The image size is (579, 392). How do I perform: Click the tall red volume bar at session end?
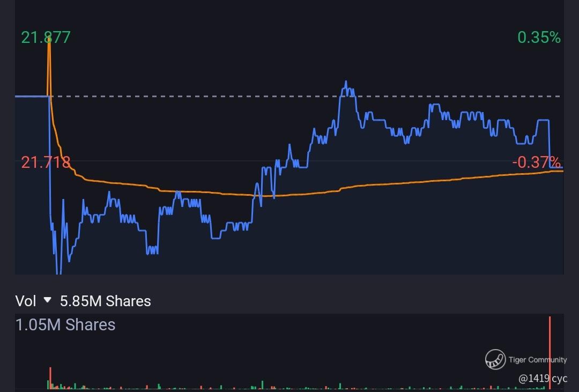click(550, 353)
